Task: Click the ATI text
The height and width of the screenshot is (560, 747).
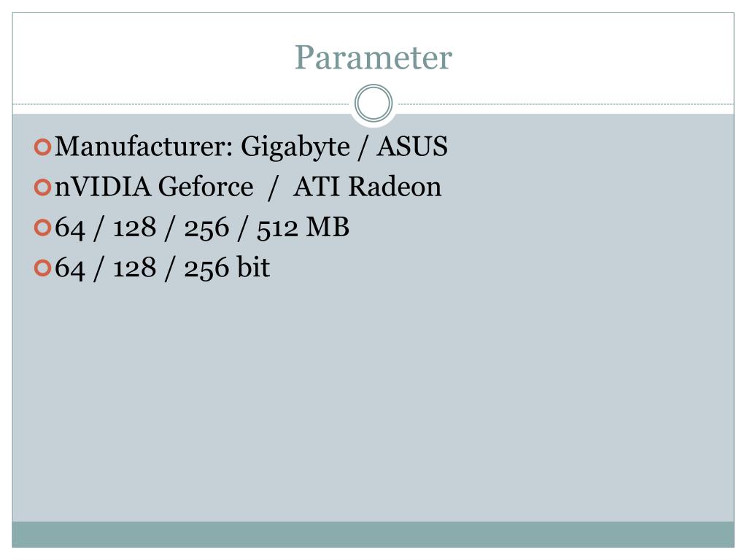Action: pos(317,187)
